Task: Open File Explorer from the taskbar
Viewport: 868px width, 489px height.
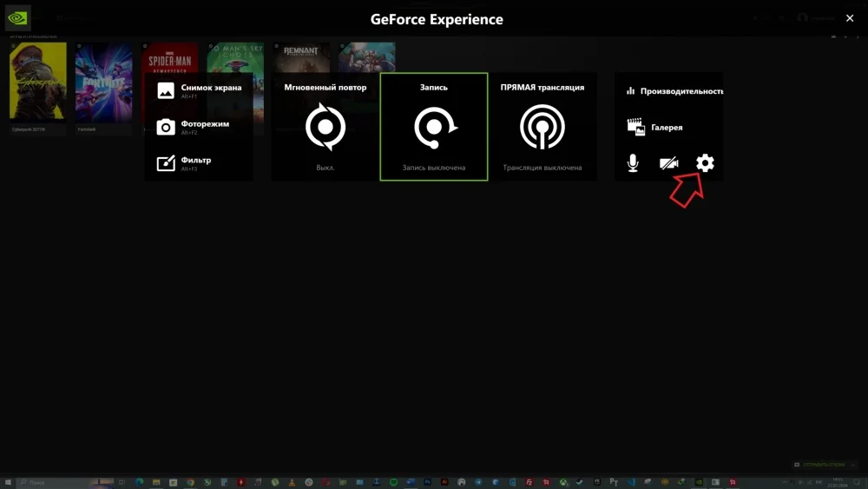Action: (x=156, y=482)
